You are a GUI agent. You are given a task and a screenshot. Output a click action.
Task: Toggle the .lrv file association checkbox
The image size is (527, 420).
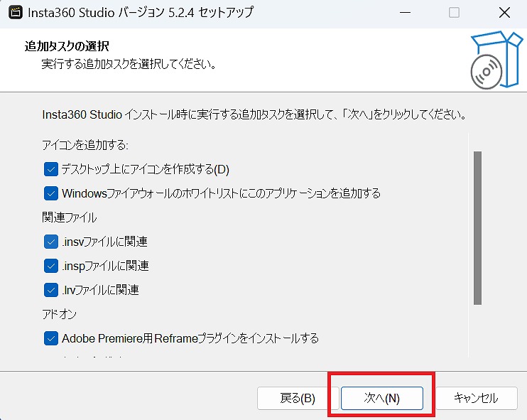(50, 290)
